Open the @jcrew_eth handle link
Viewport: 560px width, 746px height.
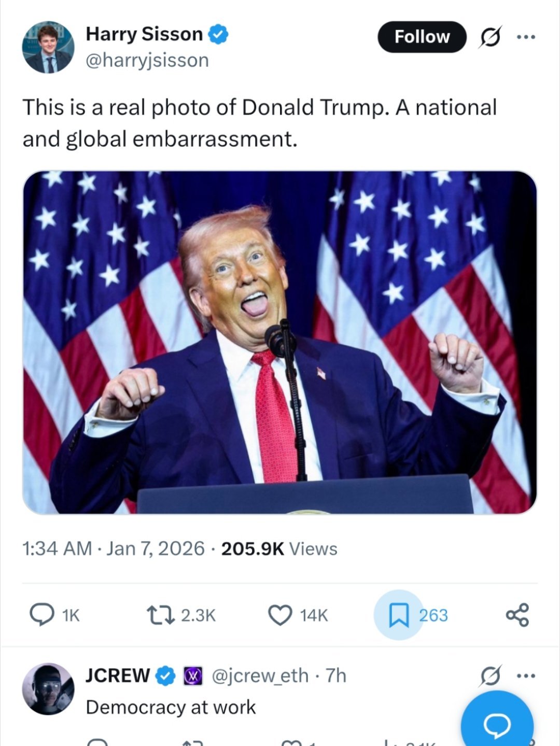pyautogui.click(x=260, y=676)
